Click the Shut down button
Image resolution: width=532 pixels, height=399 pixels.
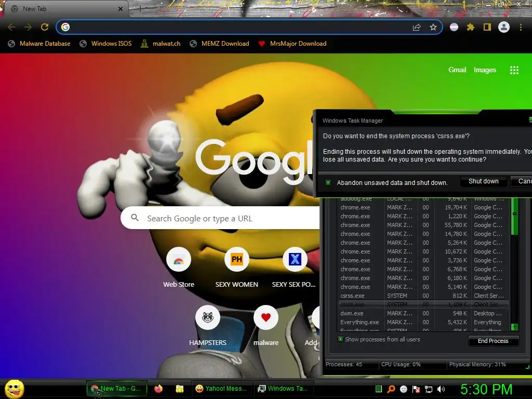pyautogui.click(x=484, y=181)
